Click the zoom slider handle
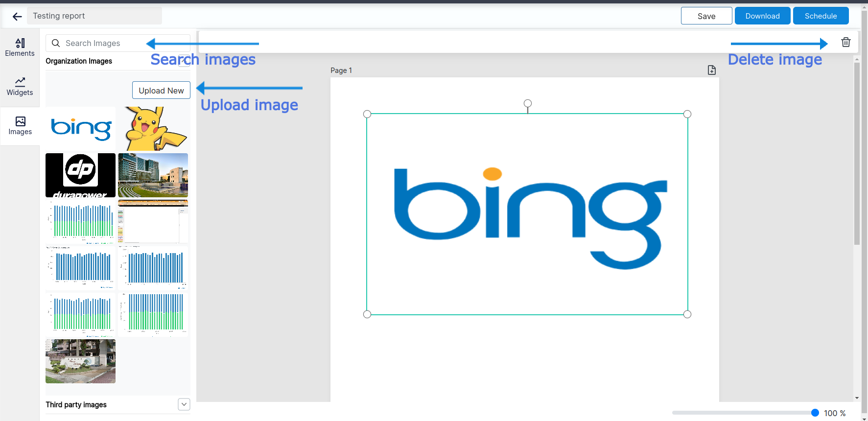This screenshot has height=421, width=868. coord(815,413)
